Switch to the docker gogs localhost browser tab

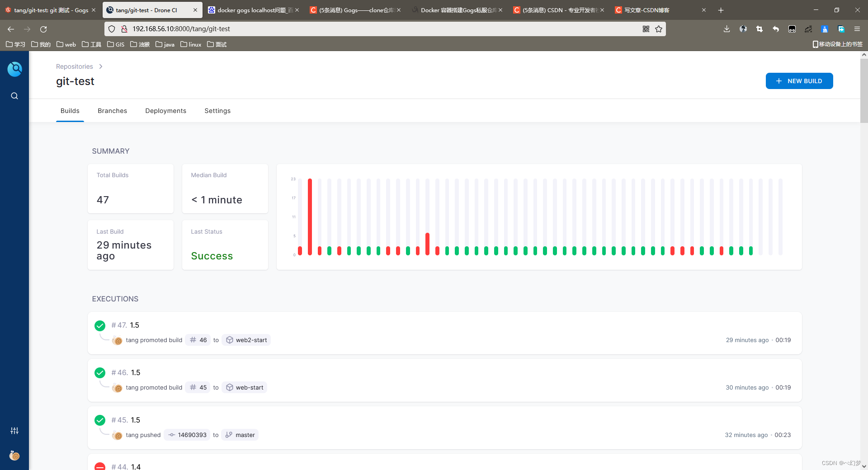click(253, 10)
